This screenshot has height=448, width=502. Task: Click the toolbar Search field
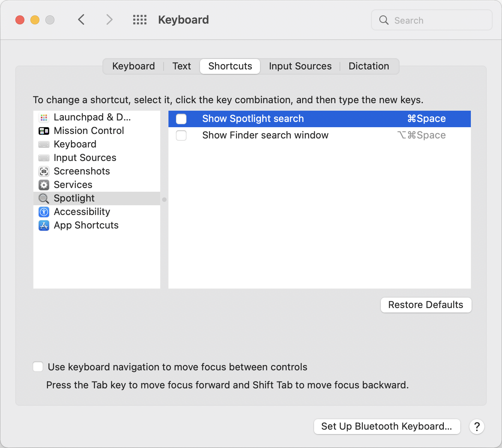[x=431, y=20]
